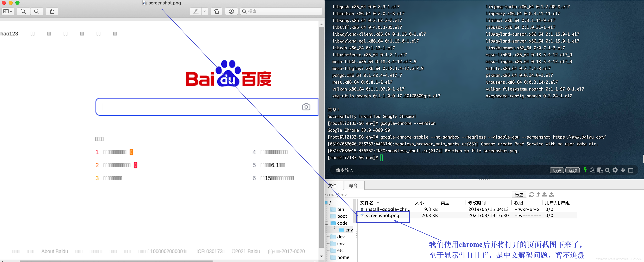Show the Markup toolbar in Preview
This screenshot has width=644, height=262.
coord(231,11)
